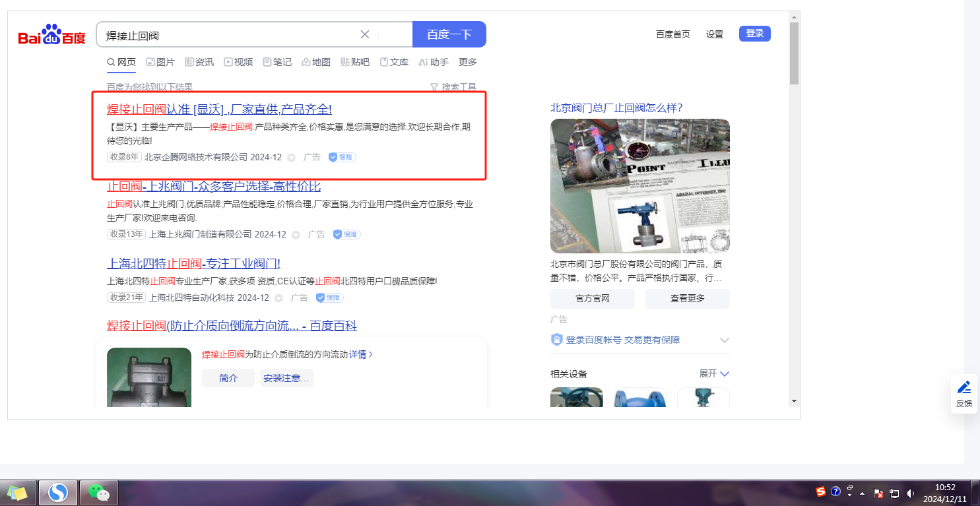Click the Show Desktop strip on the taskbar
980x506 pixels.
point(976,493)
